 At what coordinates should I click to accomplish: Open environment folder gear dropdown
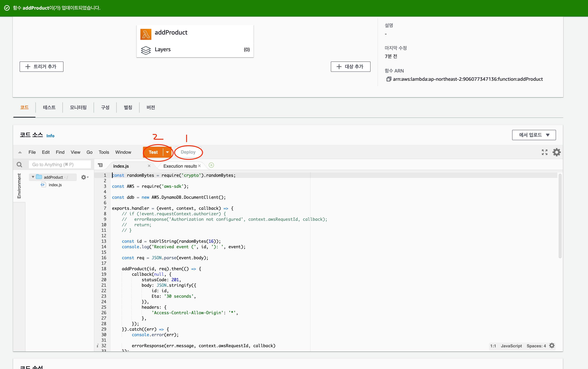[x=84, y=177]
